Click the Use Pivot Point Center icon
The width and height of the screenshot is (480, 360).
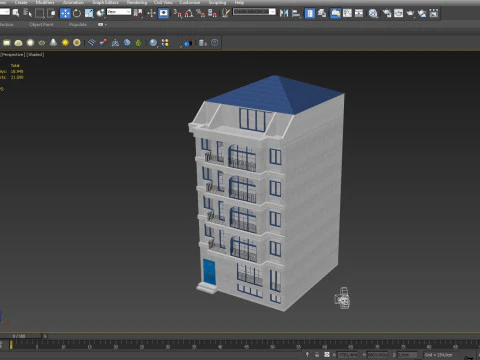point(138,13)
